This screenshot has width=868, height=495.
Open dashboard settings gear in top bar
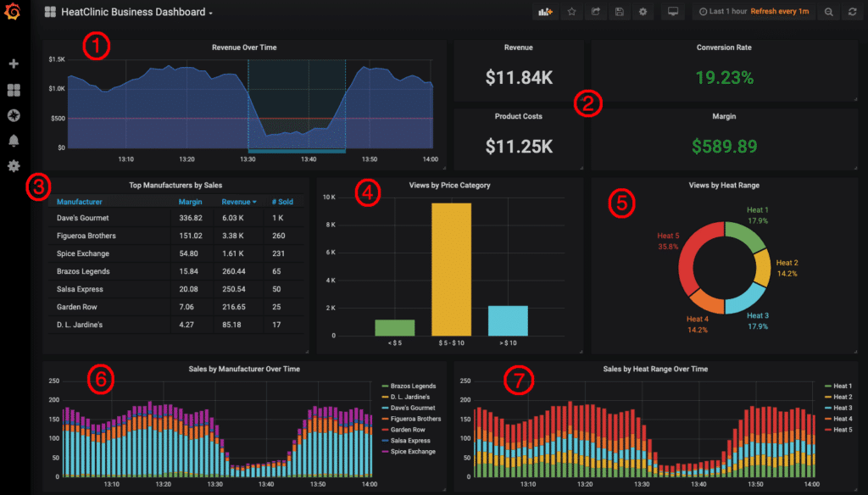click(x=643, y=12)
